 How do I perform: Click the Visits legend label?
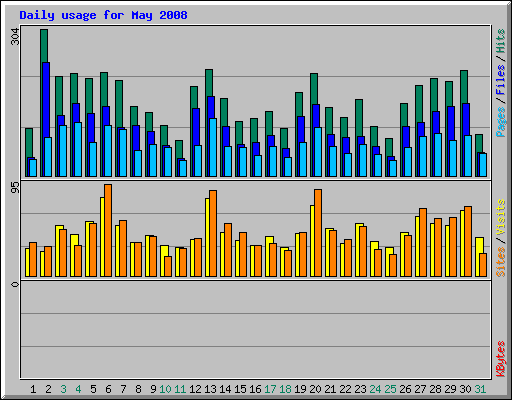pos(500,218)
